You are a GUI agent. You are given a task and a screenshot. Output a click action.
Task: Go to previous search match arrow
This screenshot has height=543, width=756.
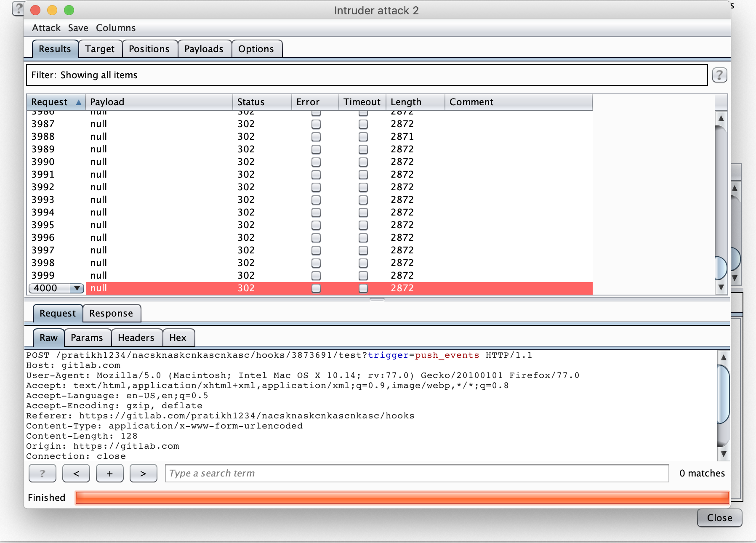tap(76, 474)
